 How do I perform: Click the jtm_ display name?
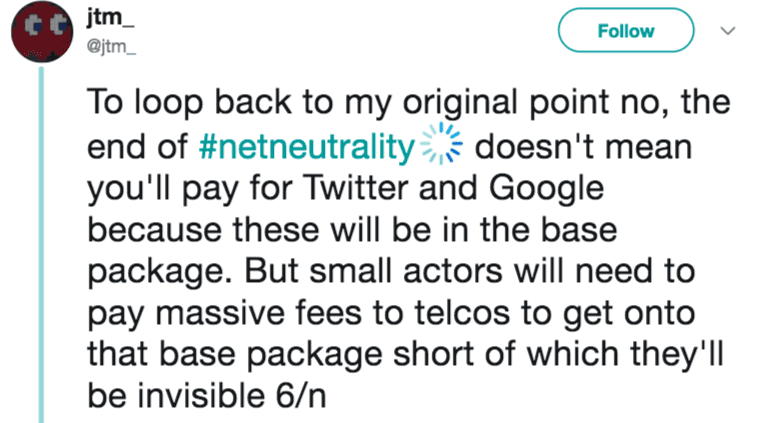pos(110,17)
